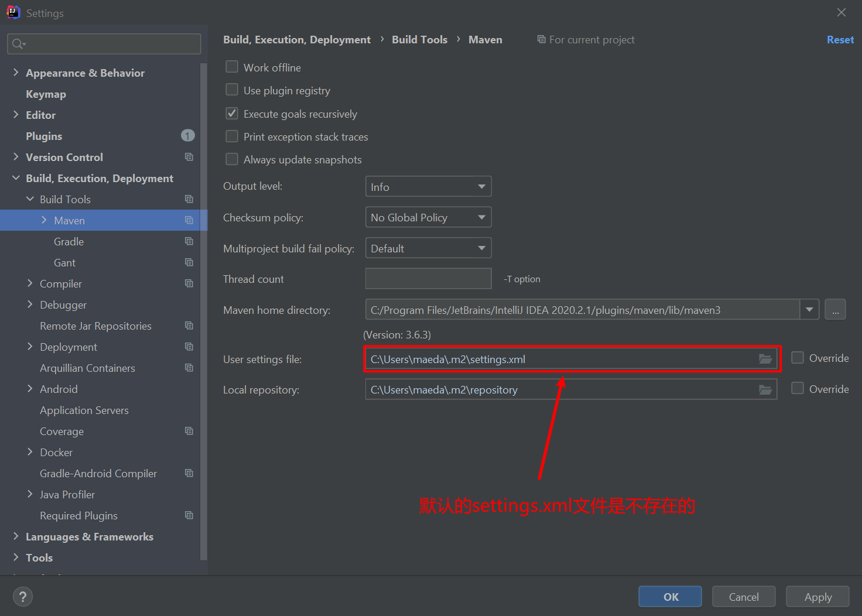Click project-level icon next to Deployment

189,347
